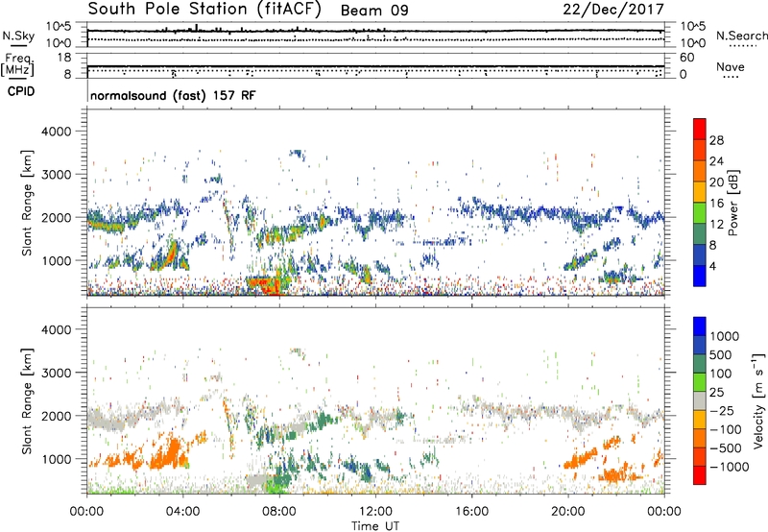Click the Velocity colorbar gray segment
Image resolution: width=768 pixels, height=532 pixels.
tap(700, 401)
